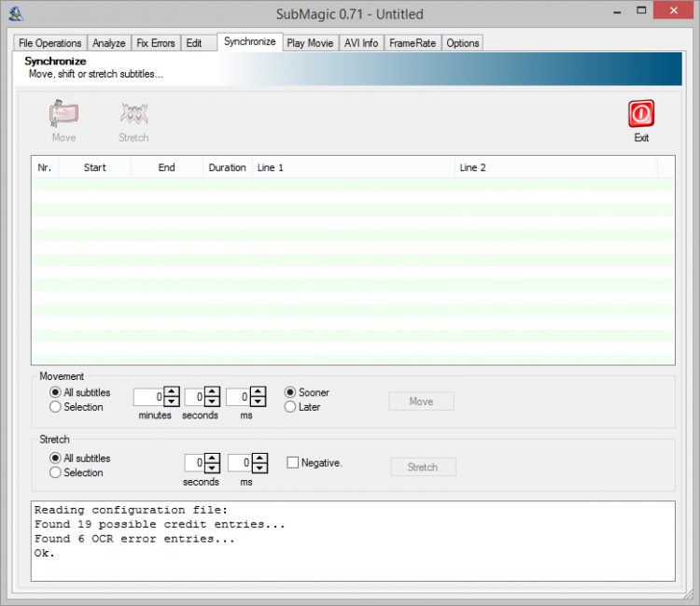Maximize the SubMagic window
The height and width of the screenshot is (606, 700).
click(641, 10)
